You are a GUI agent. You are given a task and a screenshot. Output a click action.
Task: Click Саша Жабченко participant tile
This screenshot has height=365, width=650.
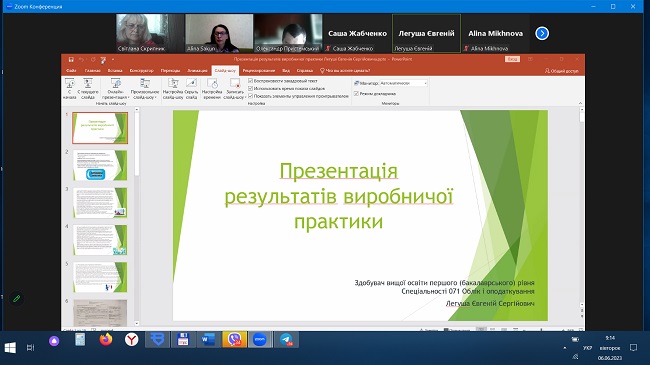click(x=357, y=33)
